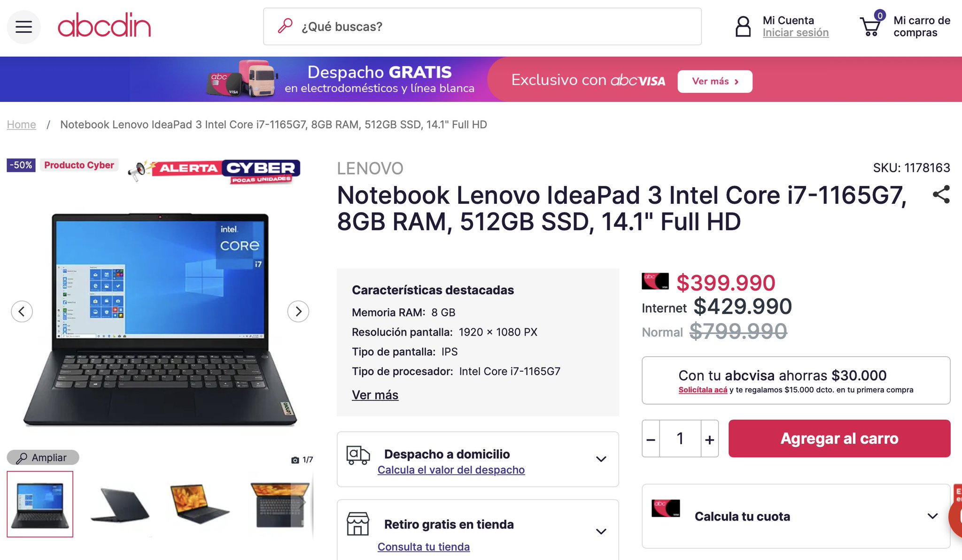
Task: Open the hamburger menu
Action: click(23, 27)
